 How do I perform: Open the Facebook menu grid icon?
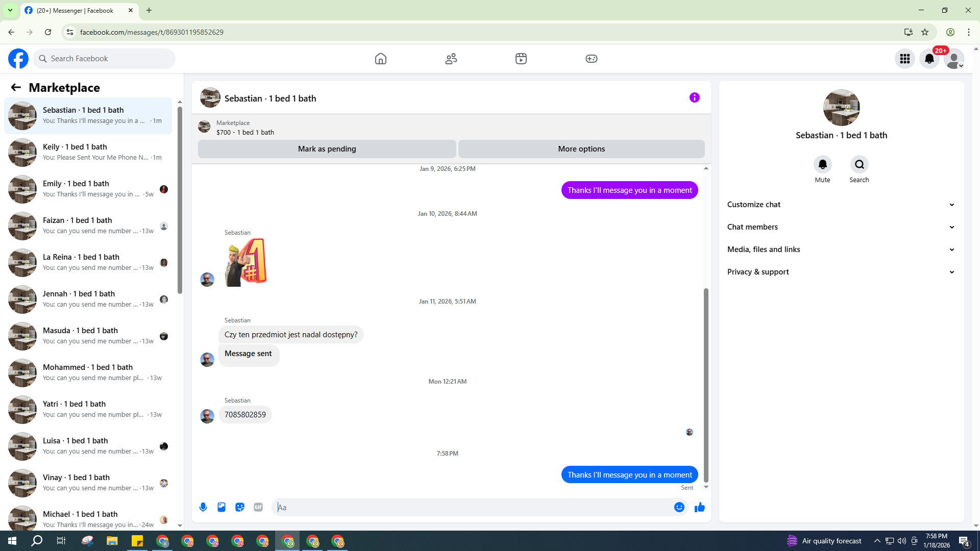coord(905,59)
